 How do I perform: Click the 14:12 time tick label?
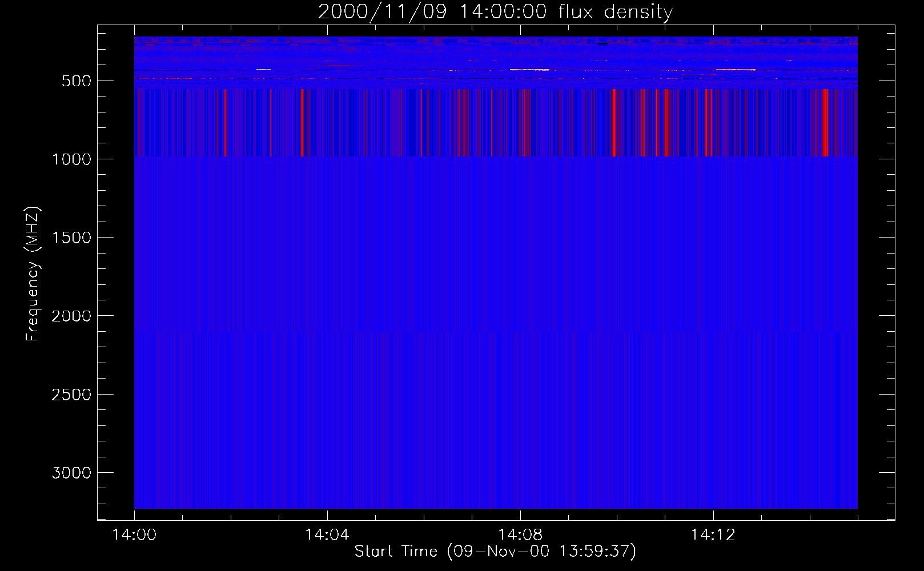[713, 535]
